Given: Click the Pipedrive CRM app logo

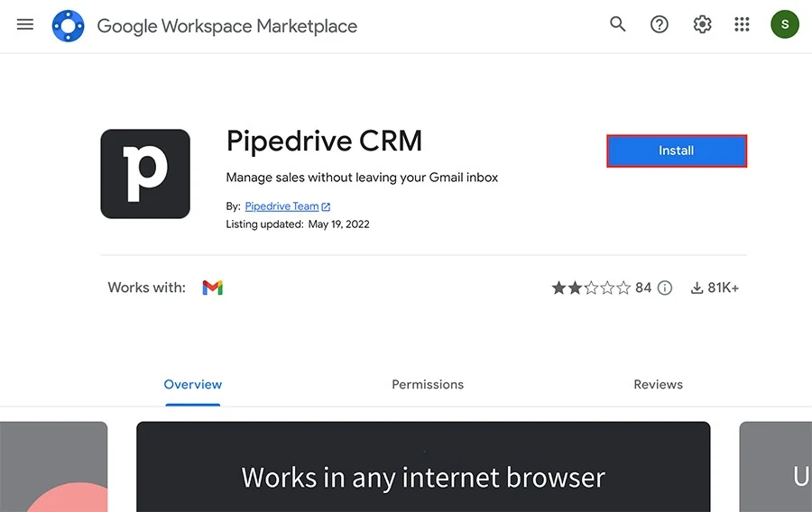Looking at the screenshot, I should click(145, 174).
